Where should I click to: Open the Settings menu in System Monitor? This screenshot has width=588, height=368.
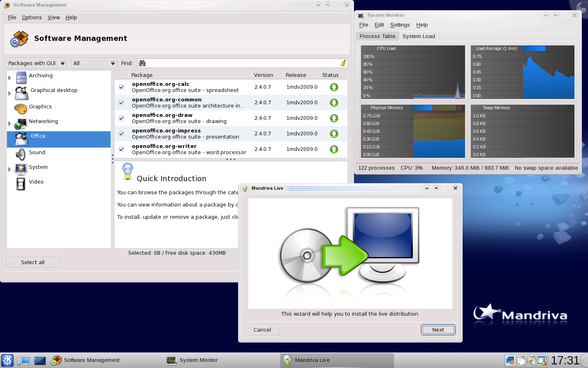[x=400, y=25]
